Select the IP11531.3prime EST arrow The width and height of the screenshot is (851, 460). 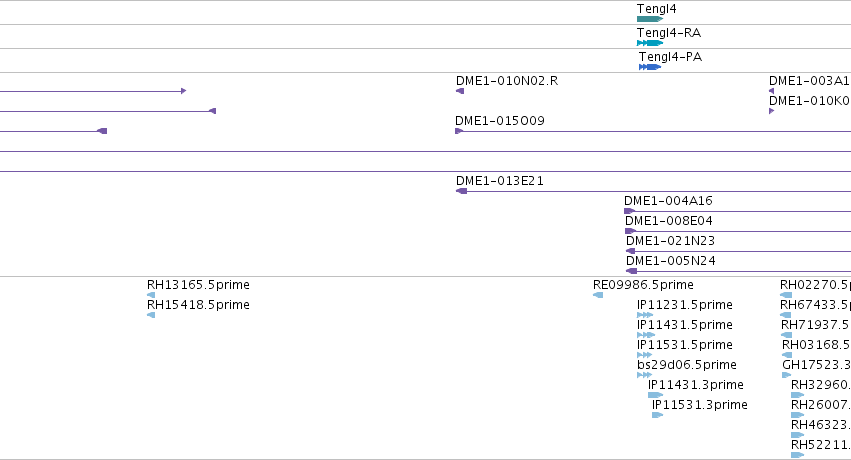tap(658, 415)
